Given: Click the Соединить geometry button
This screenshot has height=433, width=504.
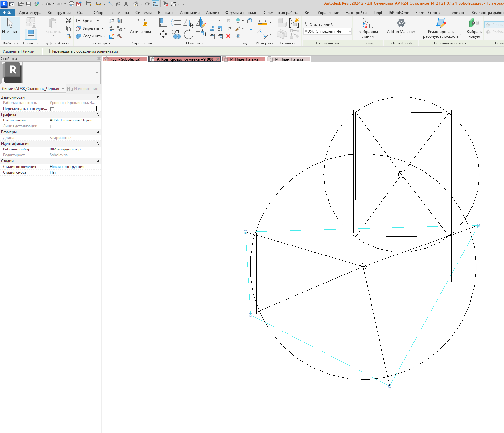Looking at the screenshot, I should pyautogui.click(x=89, y=36).
